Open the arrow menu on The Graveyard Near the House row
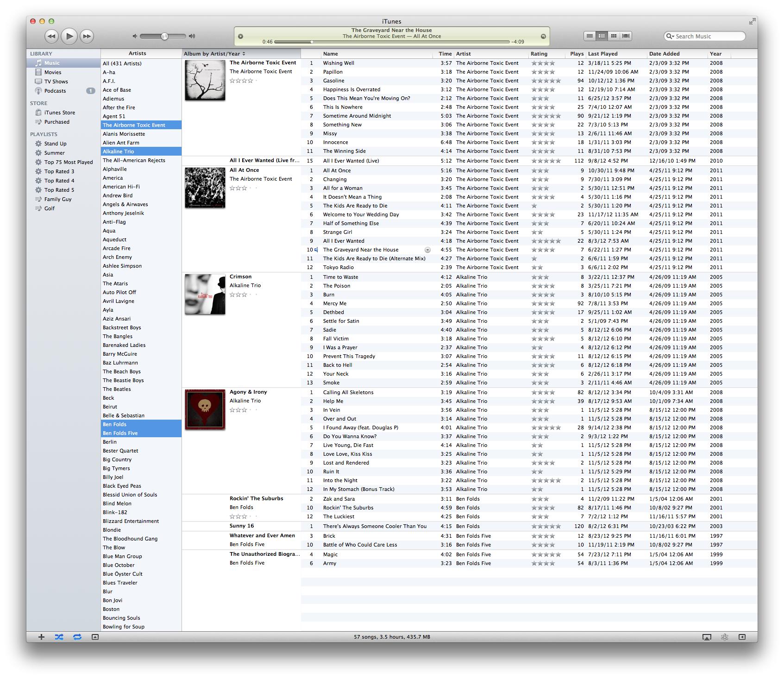The width and height of the screenshot is (784, 679). pos(427,250)
